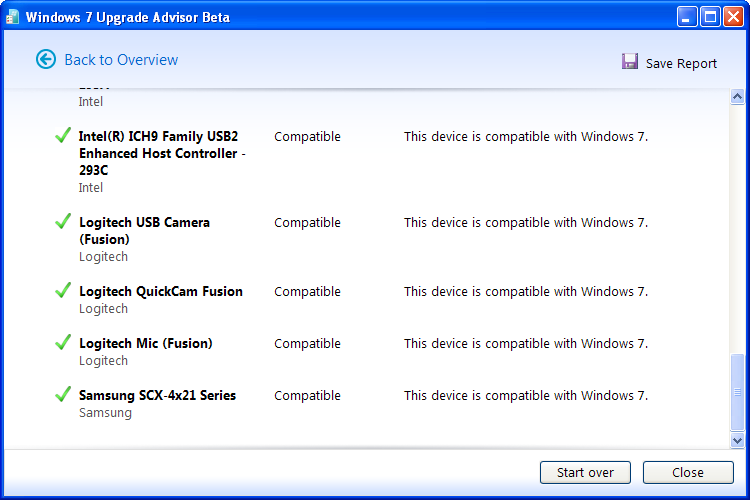Click green checkmark for Logitech USB Camera
750x500 pixels.
point(63,221)
